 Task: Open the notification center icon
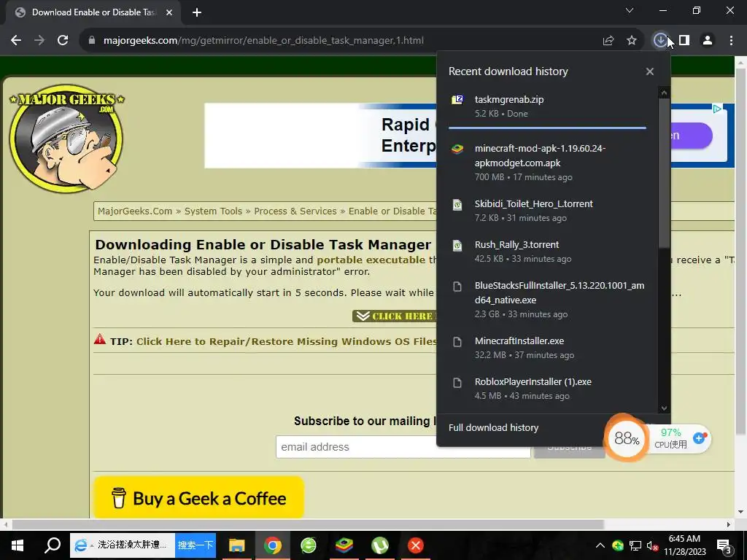point(724,545)
